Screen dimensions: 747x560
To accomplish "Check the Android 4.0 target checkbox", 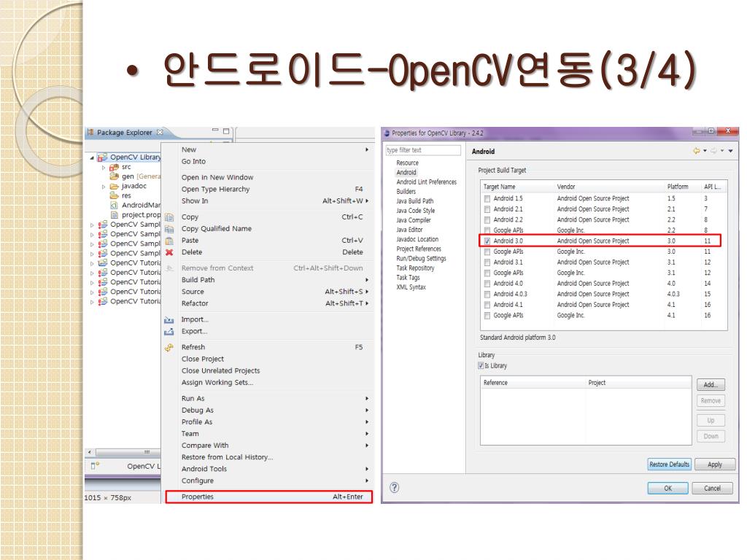I will pos(487,284).
